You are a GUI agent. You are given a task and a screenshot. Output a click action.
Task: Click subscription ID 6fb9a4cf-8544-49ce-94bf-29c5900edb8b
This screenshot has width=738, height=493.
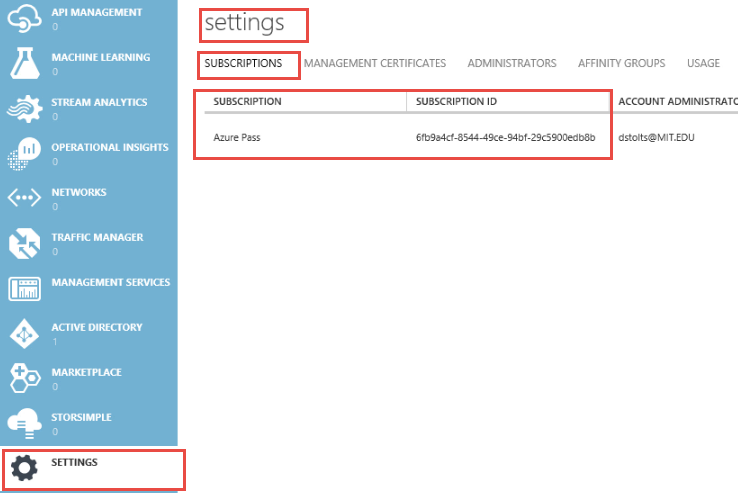pos(505,137)
